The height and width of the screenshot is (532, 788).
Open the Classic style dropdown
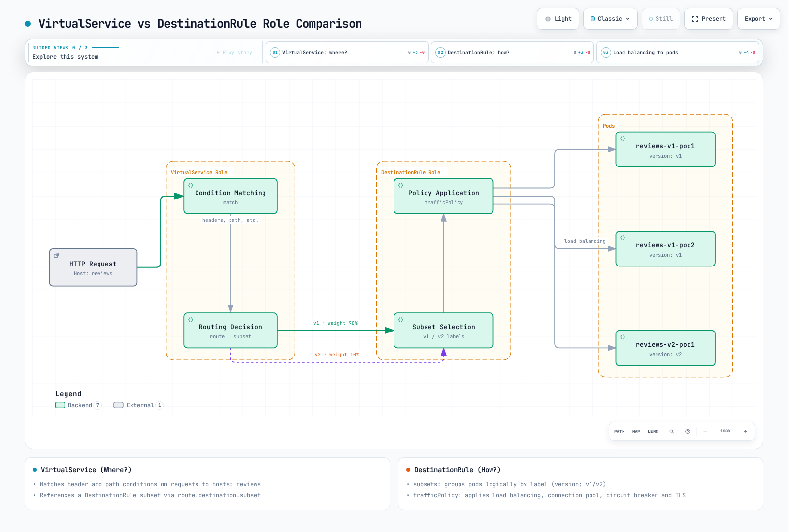tap(610, 19)
